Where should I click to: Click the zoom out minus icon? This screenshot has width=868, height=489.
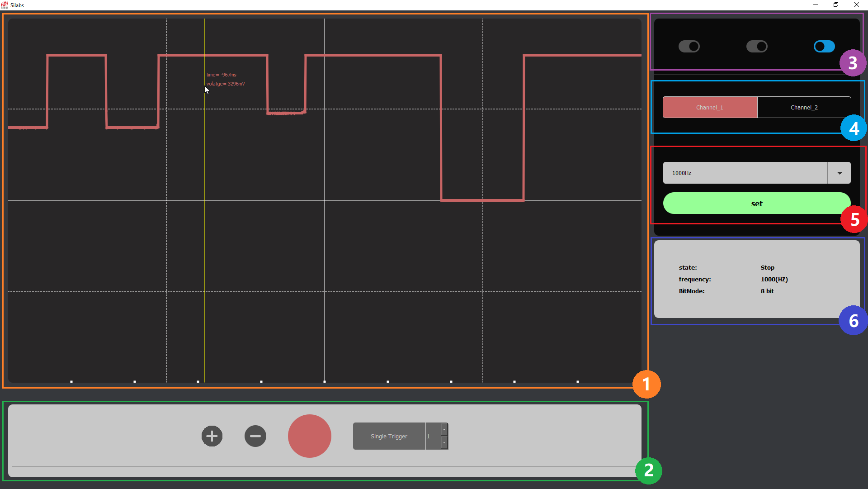pyautogui.click(x=255, y=436)
